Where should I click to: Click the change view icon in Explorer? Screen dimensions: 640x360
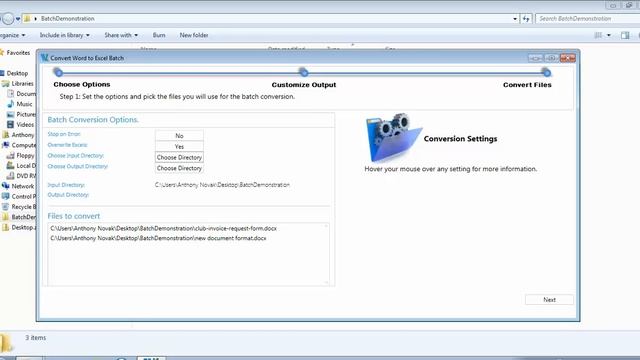[598, 36]
